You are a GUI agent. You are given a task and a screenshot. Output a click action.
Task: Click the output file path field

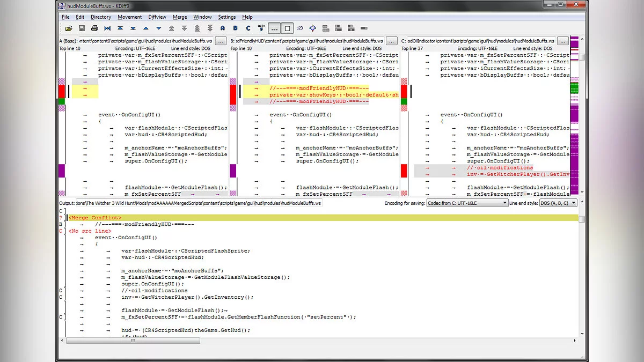point(199,203)
